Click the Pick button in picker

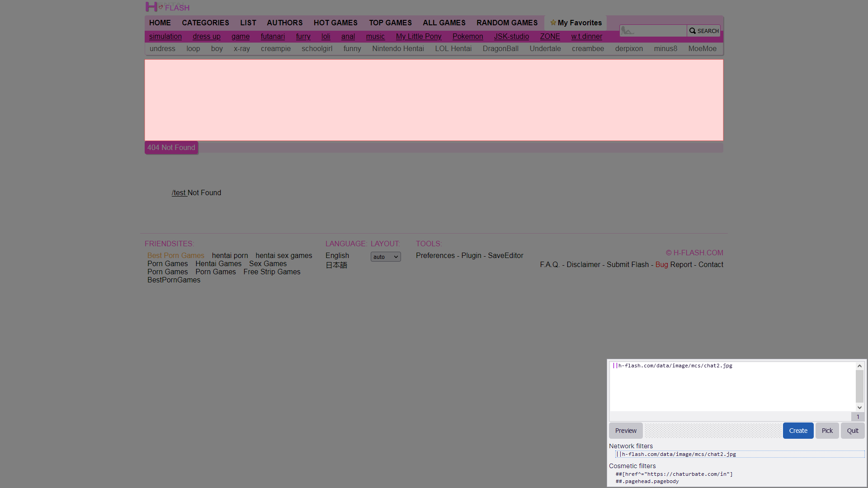(827, 431)
